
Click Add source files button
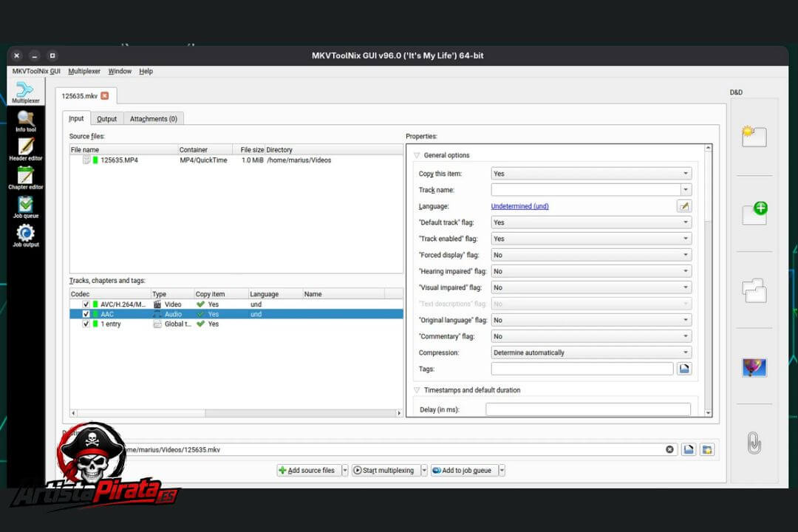click(x=308, y=471)
